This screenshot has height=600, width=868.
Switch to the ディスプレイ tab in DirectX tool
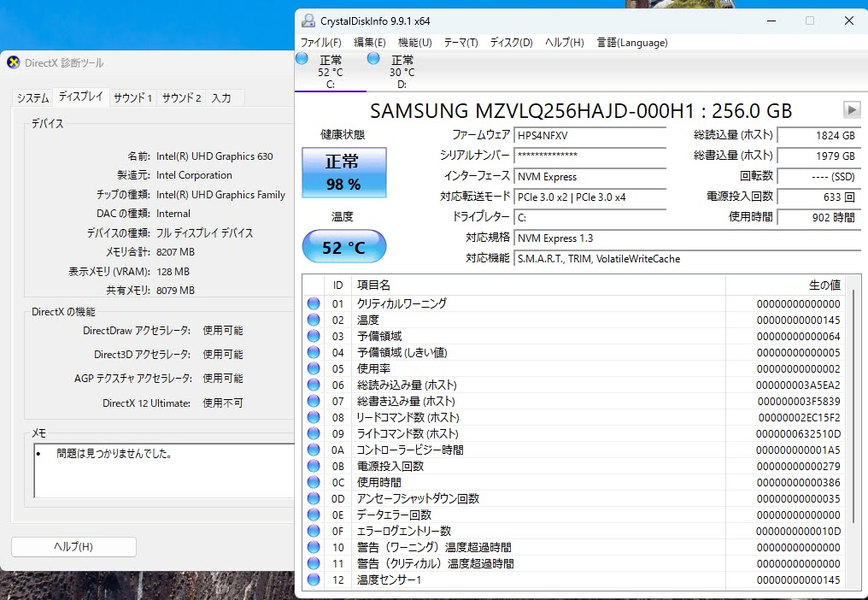[x=81, y=97]
